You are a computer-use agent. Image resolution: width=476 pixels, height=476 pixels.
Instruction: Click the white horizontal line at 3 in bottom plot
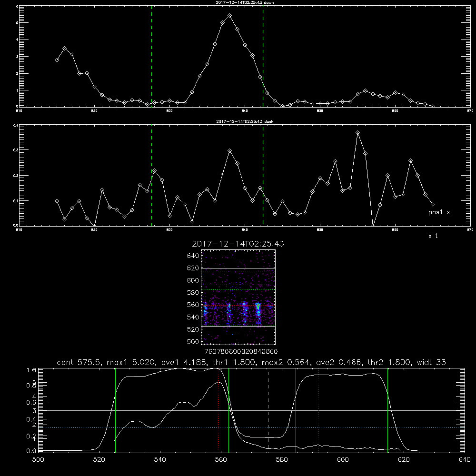(251, 410)
